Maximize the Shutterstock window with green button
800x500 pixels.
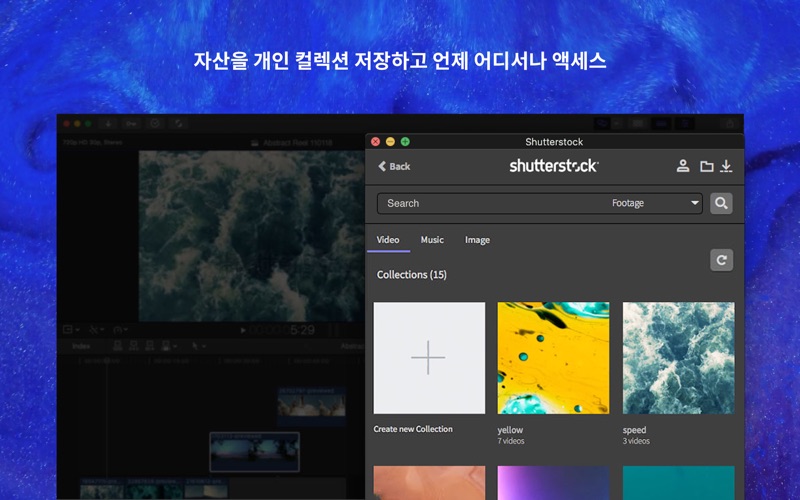(405, 142)
